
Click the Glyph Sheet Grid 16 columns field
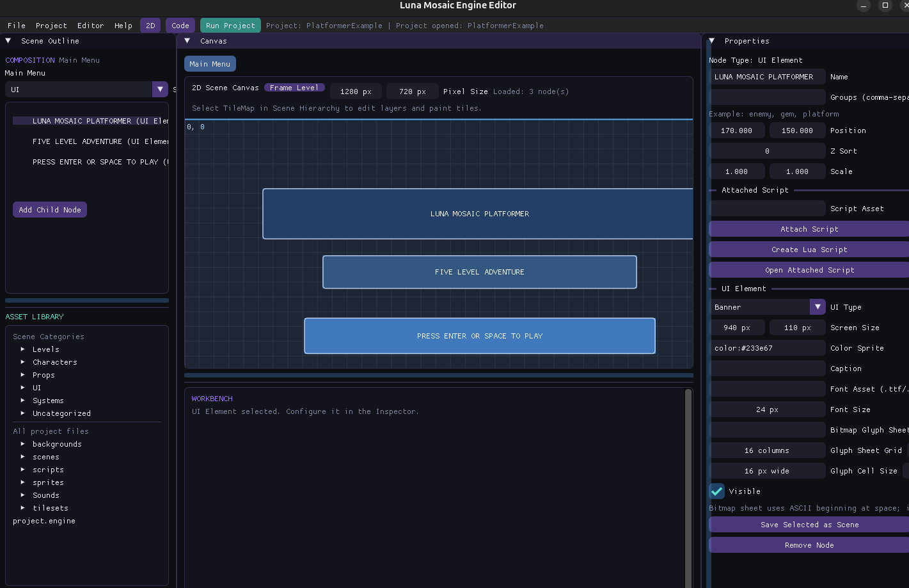(x=768, y=450)
